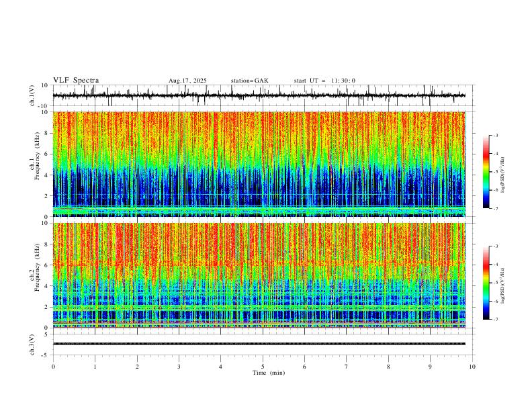
Task: Click the 'station=GAK' label
Action: point(250,81)
